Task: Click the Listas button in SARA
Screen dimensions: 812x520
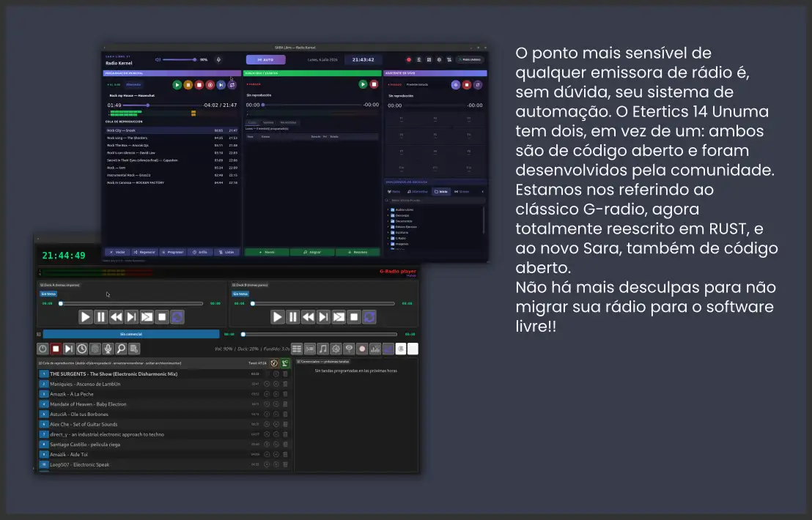Action: (x=227, y=252)
